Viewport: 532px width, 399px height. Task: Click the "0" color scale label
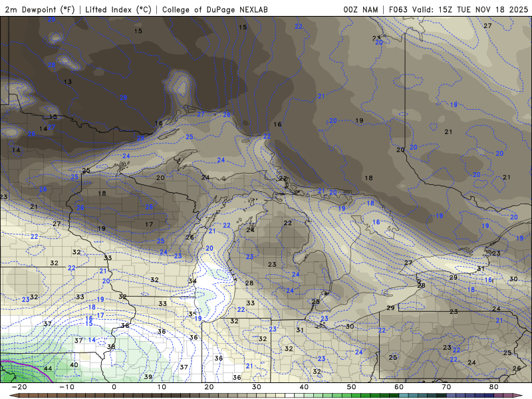114,387
